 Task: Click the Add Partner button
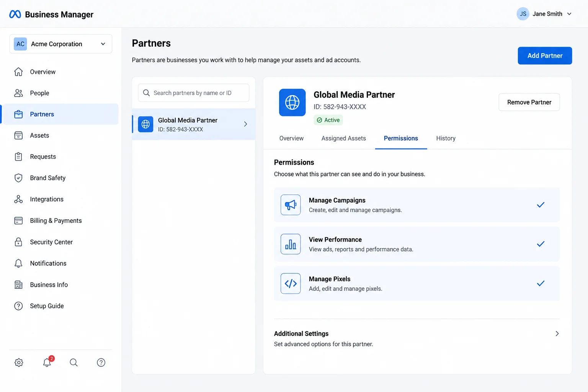(x=545, y=56)
